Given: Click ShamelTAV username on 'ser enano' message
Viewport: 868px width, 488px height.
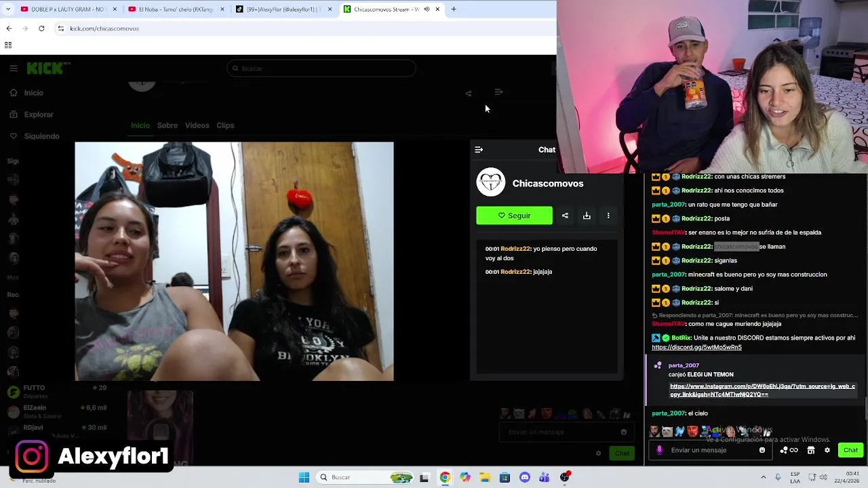Looking at the screenshot, I should (668, 232).
